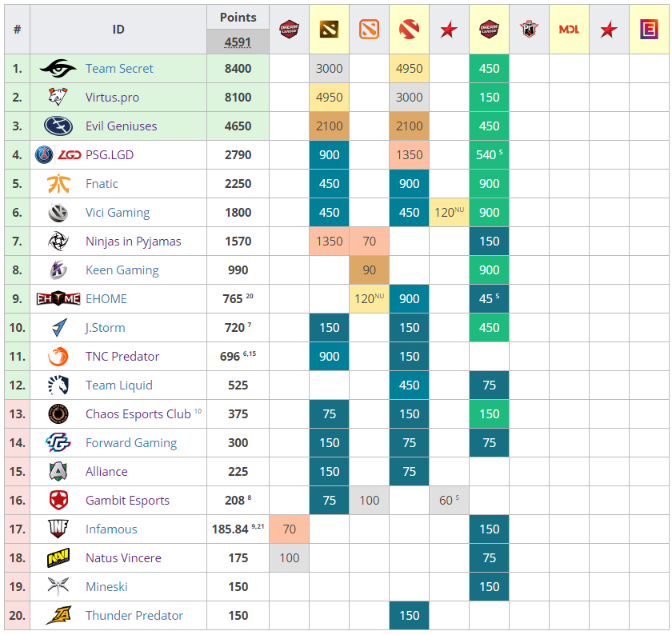Click the J.Storm arrow logo
This screenshot has height=635, width=672.
tap(59, 327)
